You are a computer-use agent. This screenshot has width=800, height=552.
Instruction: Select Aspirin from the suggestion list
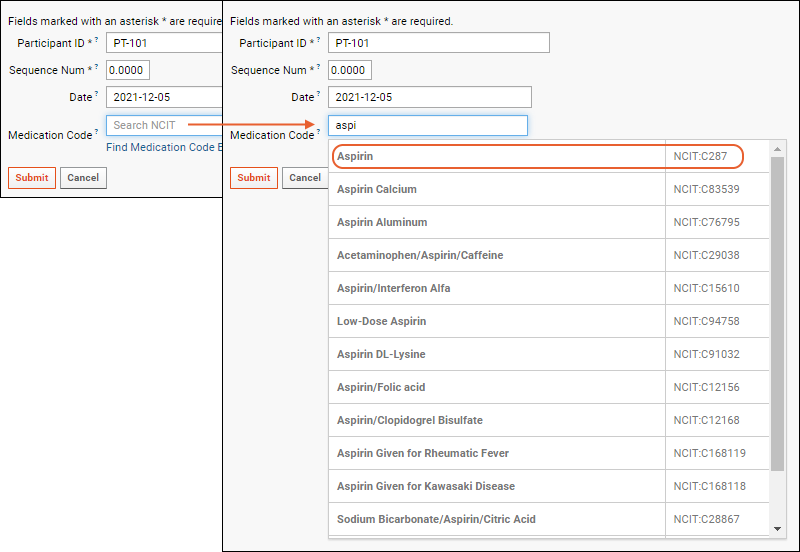point(548,156)
